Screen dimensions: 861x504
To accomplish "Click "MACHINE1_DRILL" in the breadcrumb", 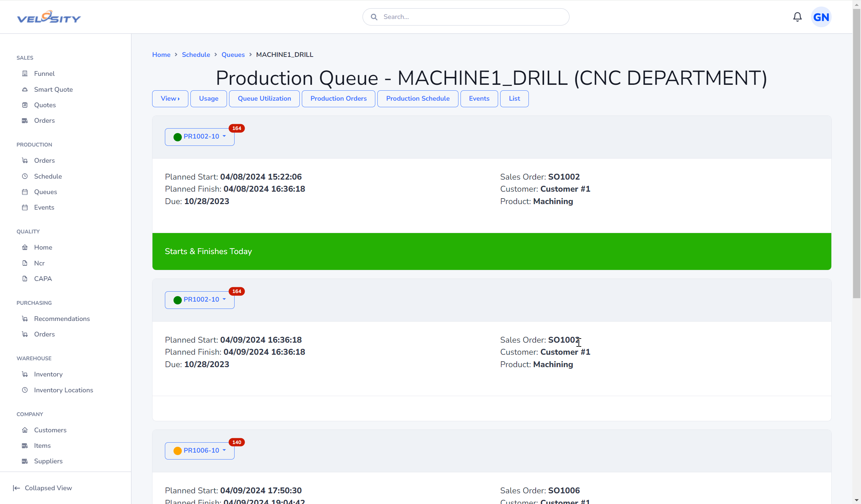I will coord(285,54).
